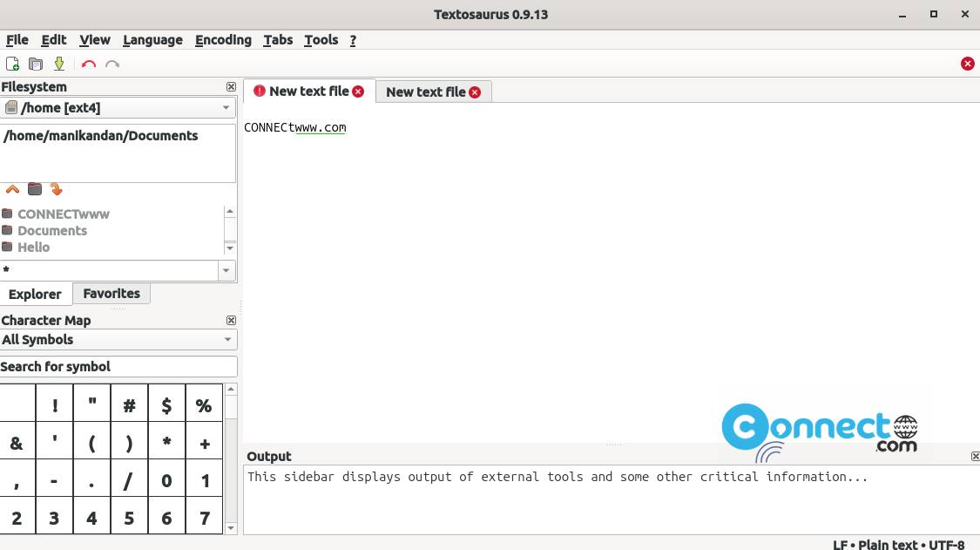Click the open file toolbar icon
The image size is (980, 550).
pyautogui.click(x=36, y=64)
